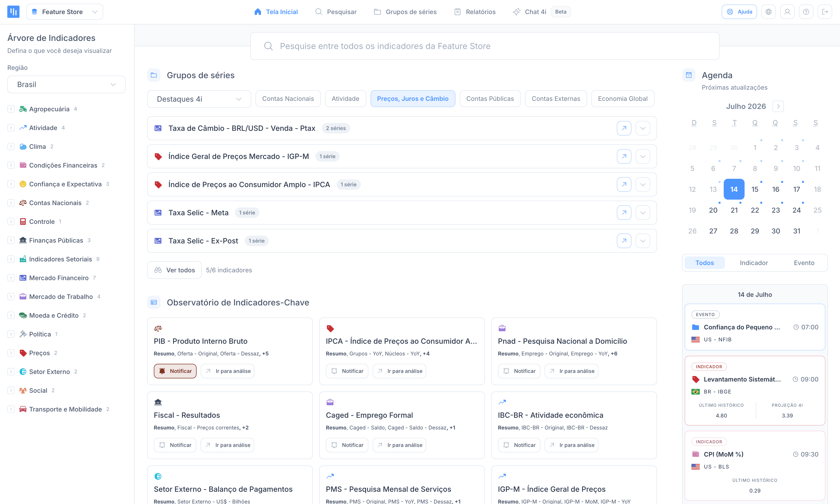Expand the Taxa Selic - Meta row chevron
The width and height of the screenshot is (840, 504).
[643, 213]
